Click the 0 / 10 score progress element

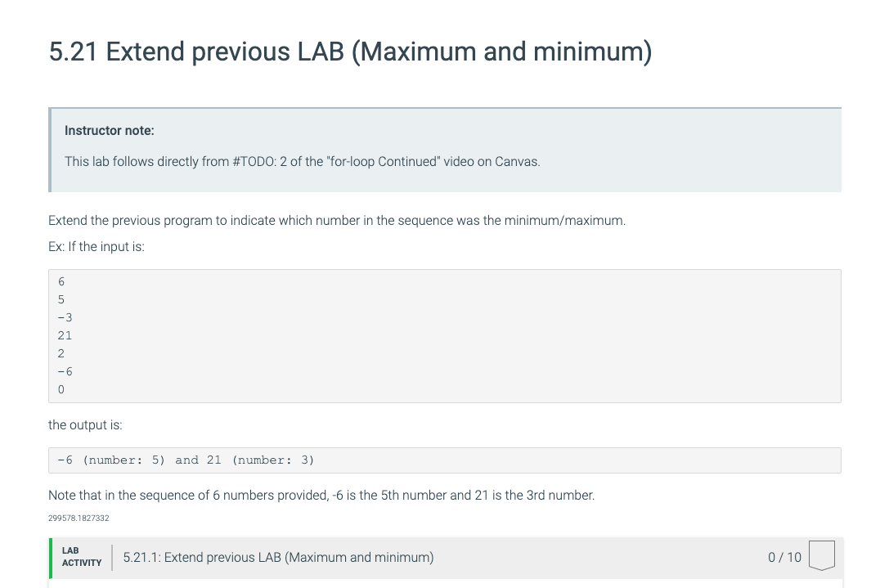783,557
